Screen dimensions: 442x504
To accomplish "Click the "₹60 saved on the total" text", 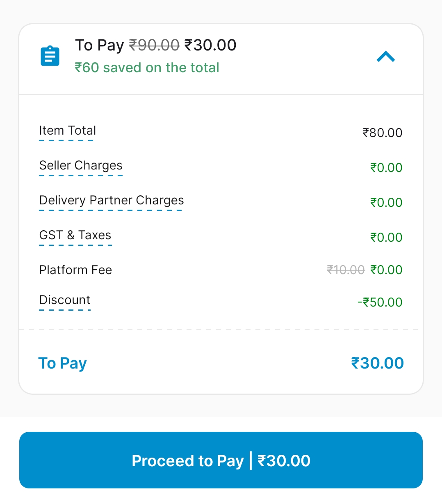I will [147, 68].
